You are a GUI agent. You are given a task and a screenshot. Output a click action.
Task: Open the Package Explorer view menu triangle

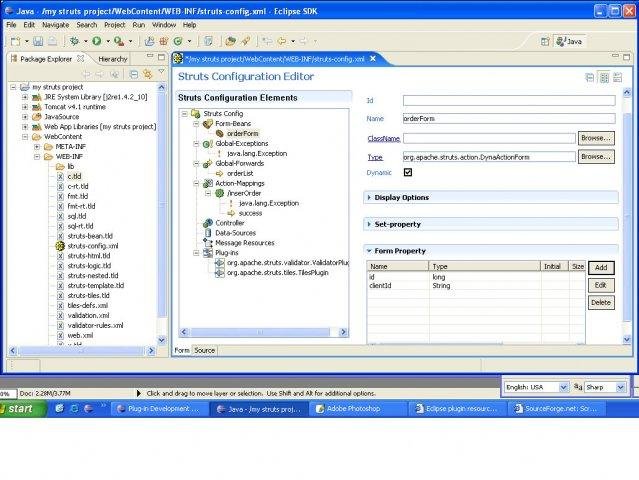[x=161, y=72]
